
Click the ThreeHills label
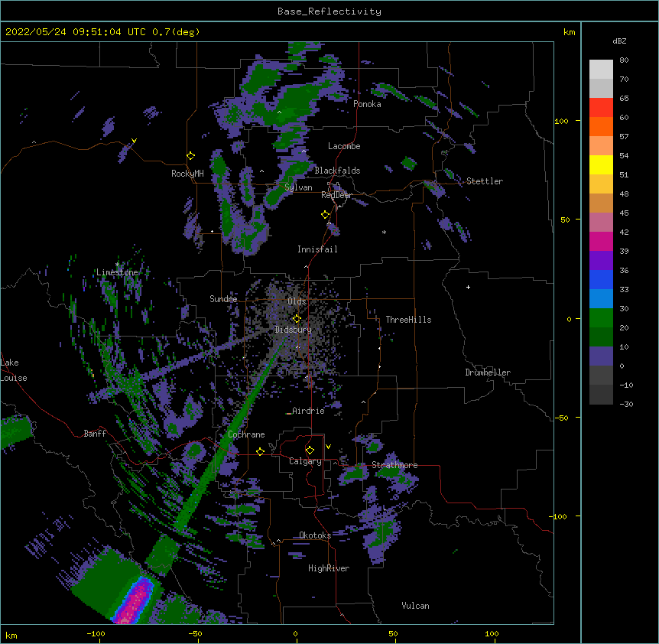(x=408, y=320)
